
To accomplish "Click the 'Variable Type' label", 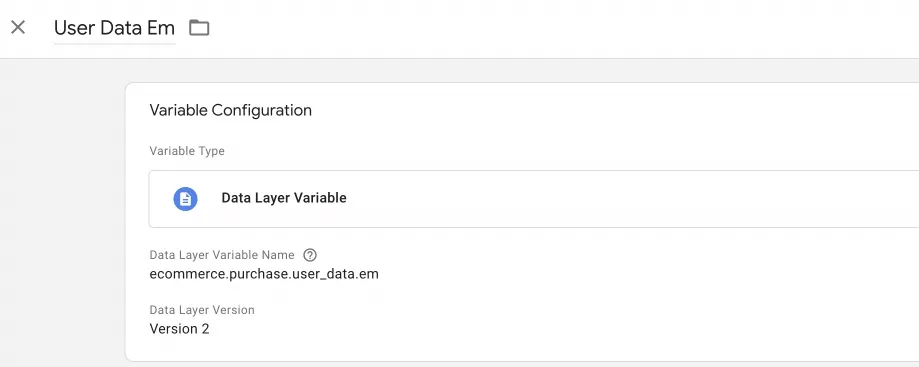I will (x=187, y=151).
